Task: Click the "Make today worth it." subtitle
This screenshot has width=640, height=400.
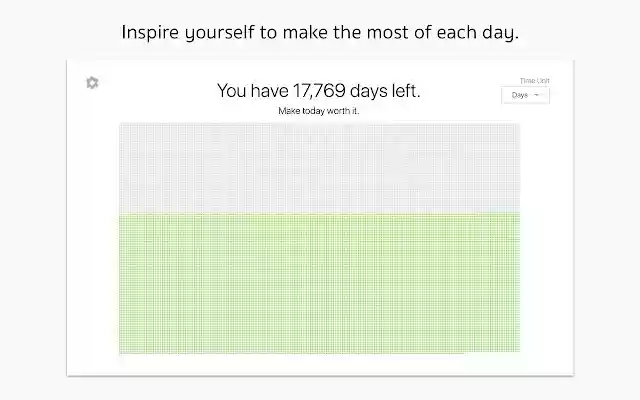Action: pyautogui.click(x=319, y=111)
